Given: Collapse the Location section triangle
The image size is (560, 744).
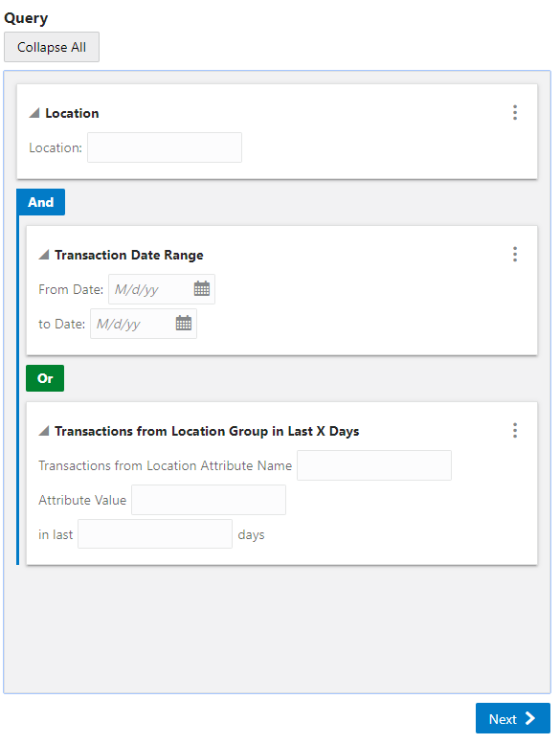Looking at the screenshot, I should [x=34, y=113].
